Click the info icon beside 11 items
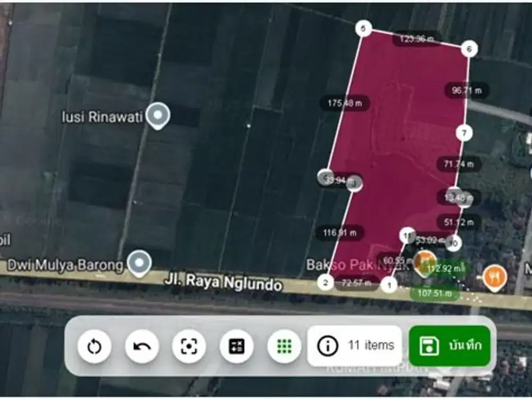This screenshot has width=532, height=399. tap(328, 346)
